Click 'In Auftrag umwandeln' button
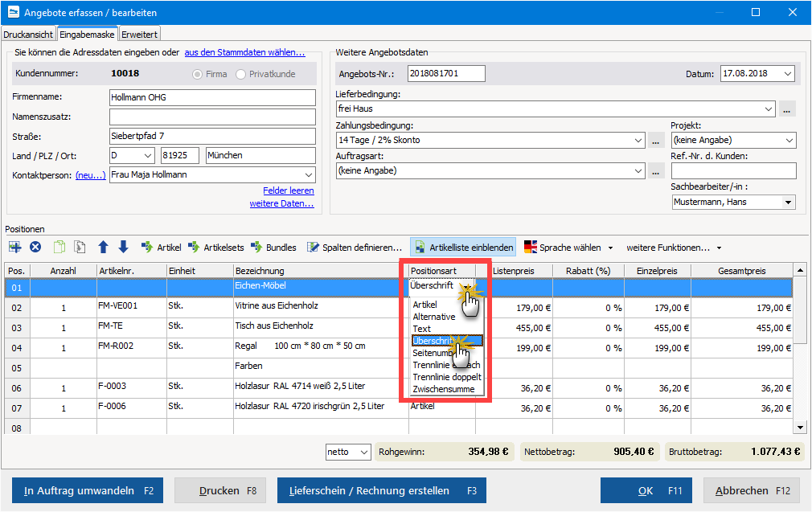 pyautogui.click(x=88, y=490)
